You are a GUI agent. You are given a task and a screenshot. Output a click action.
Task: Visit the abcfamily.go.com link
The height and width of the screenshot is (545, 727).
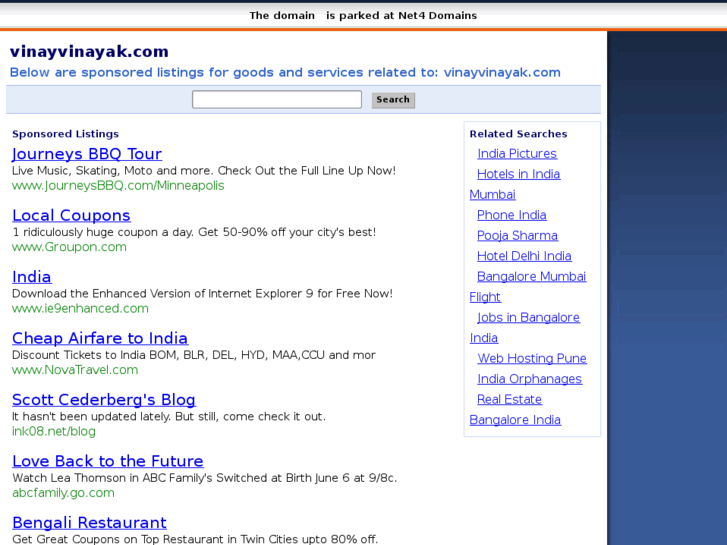(x=63, y=493)
